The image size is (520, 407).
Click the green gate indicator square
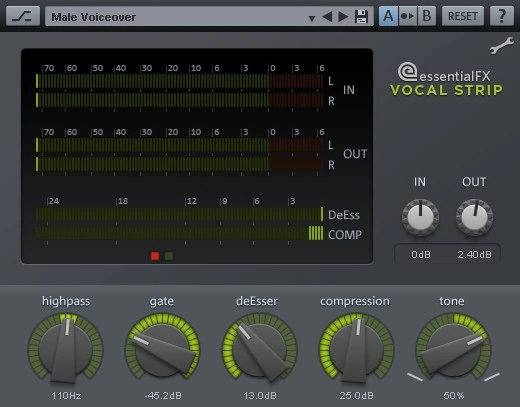tap(169, 256)
